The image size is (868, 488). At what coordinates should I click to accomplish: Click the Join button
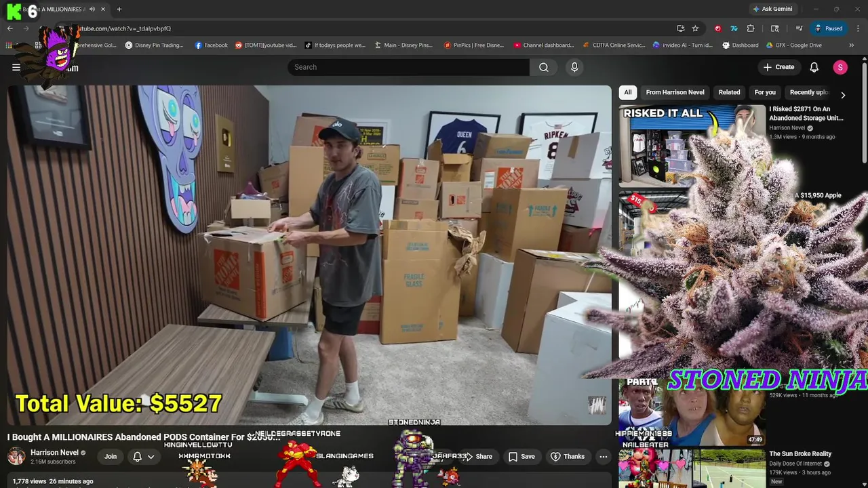111,456
